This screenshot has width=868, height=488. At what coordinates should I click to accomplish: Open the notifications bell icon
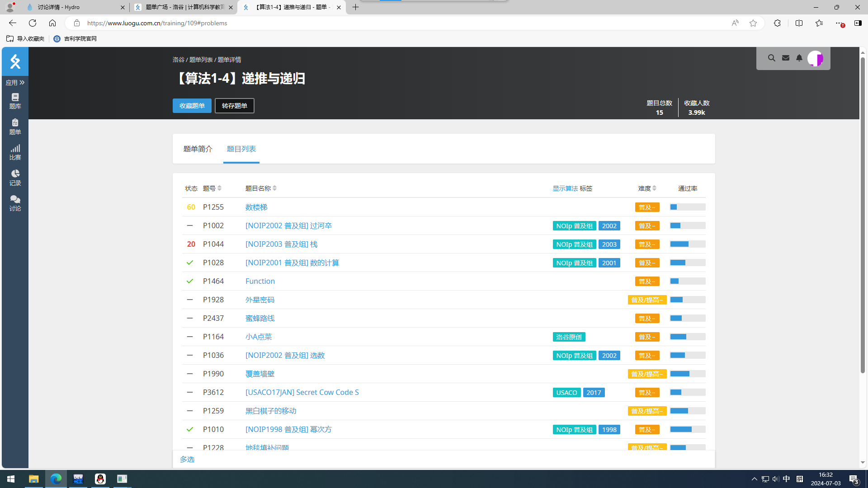tap(799, 58)
